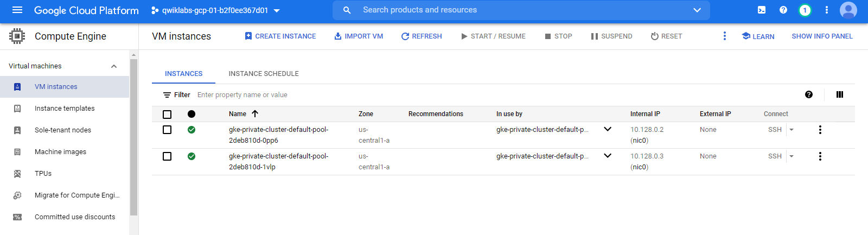The image size is (868, 235).
Task: Open the Learn panel
Action: (x=758, y=36)
